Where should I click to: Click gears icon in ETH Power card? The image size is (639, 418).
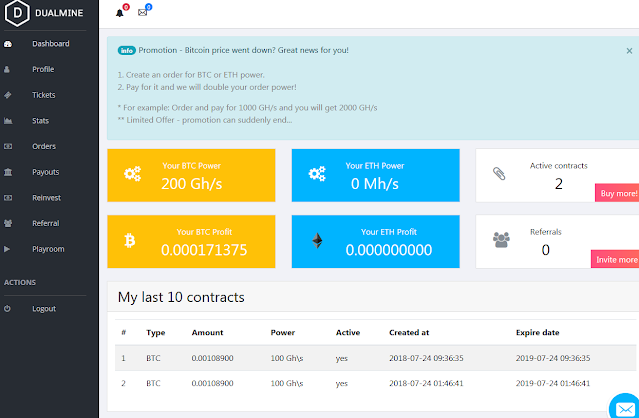click(x=317, y=174)
